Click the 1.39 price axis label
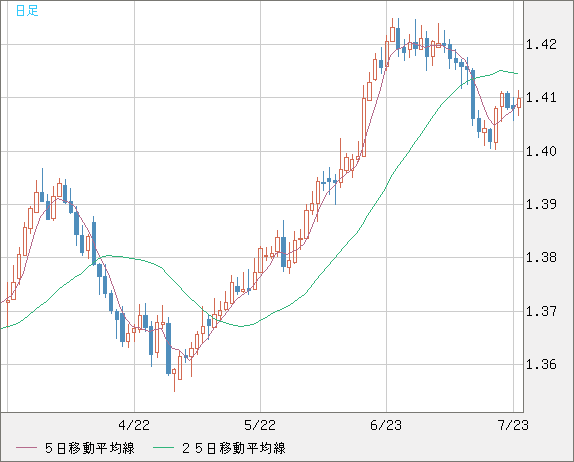Viewport: 574px width, 462px height. 541,204
